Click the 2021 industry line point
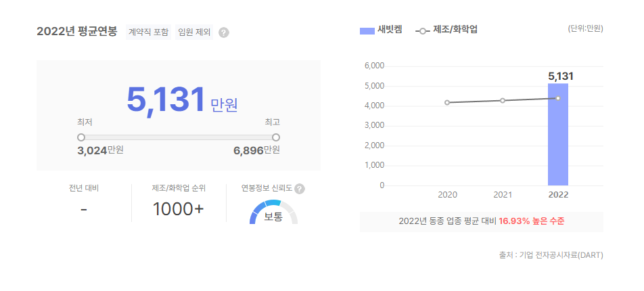 point(503,100)
